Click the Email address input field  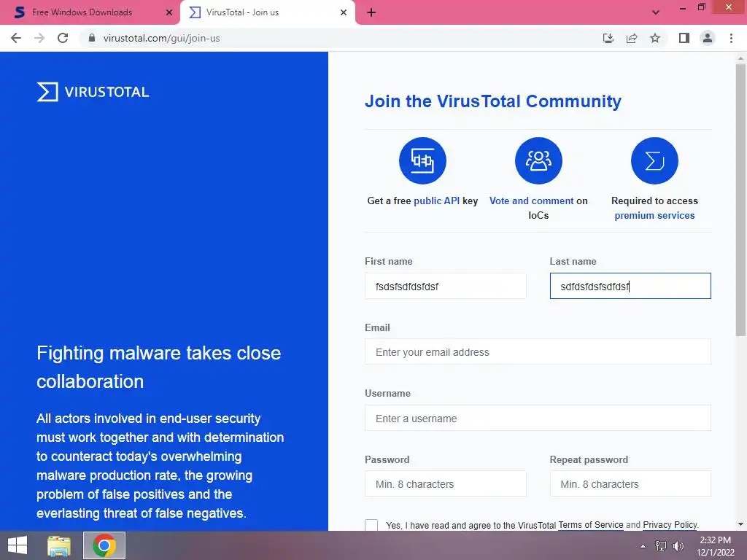point(538,352)
